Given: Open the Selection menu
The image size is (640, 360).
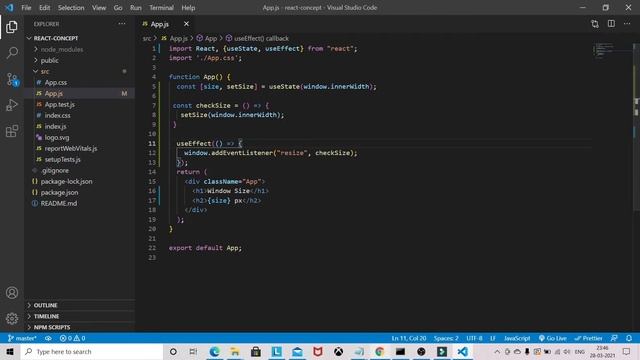Looking at the screenshot, I should [71, 8].
